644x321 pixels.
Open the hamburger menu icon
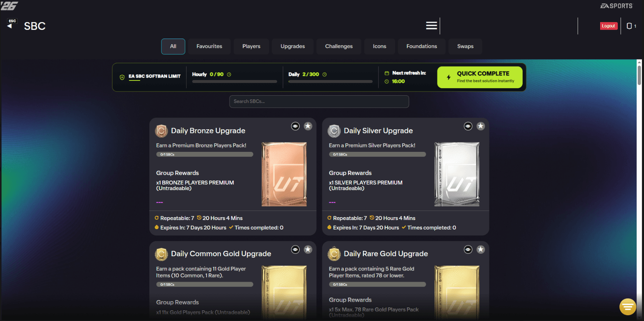coord(431,25)
